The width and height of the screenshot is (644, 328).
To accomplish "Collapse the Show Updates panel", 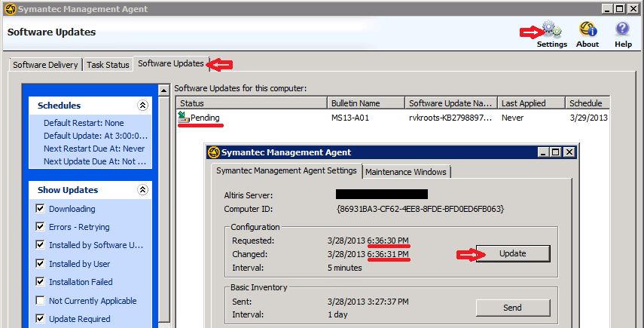I will [142, 189].
